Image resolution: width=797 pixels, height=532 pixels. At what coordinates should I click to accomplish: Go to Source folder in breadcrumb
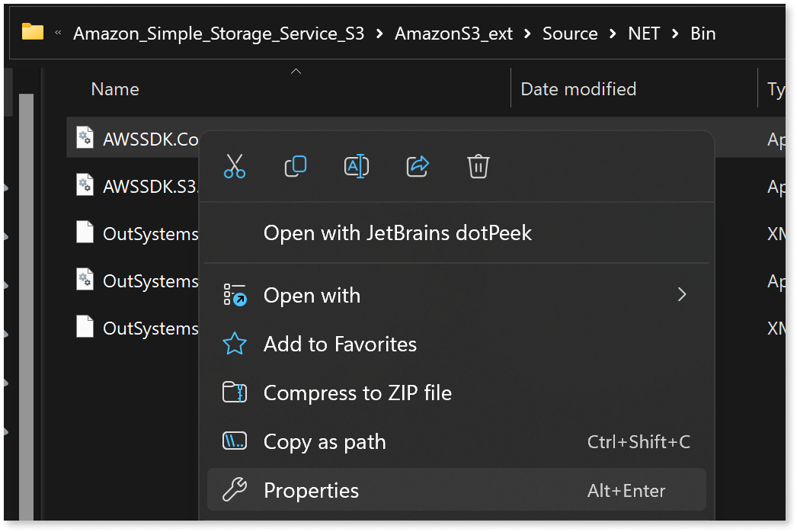point(570,34)
